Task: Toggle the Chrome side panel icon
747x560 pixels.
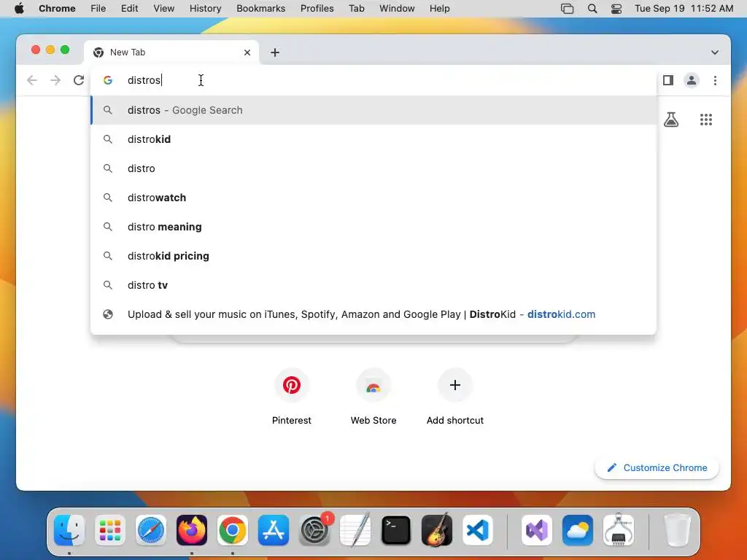Action: pos(668,80)
